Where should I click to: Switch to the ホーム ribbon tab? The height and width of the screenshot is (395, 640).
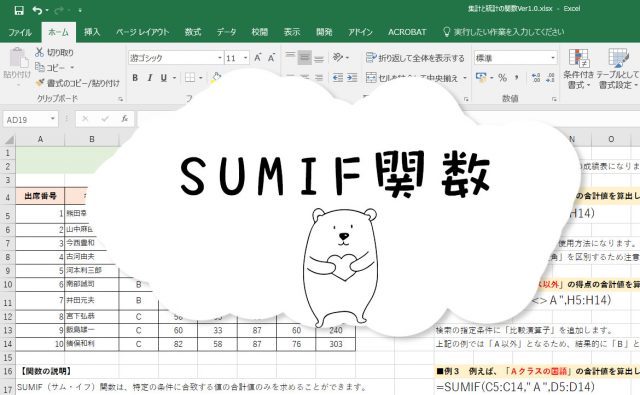58,32
